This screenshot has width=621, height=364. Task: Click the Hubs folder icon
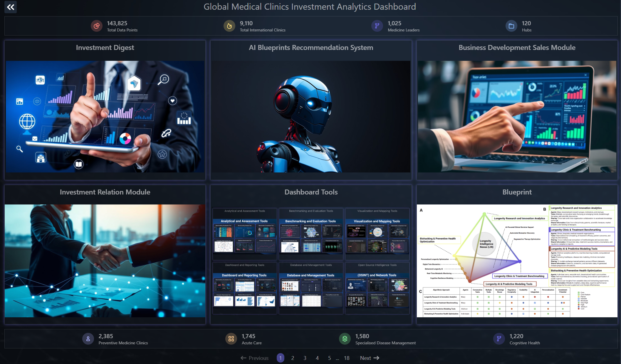coord(511,26)
